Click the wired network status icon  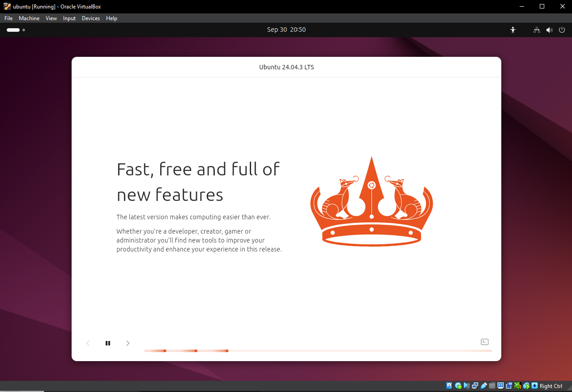537,30
